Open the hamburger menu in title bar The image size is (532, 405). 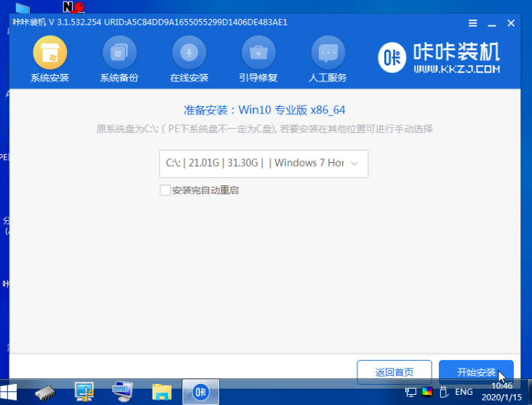472,23
